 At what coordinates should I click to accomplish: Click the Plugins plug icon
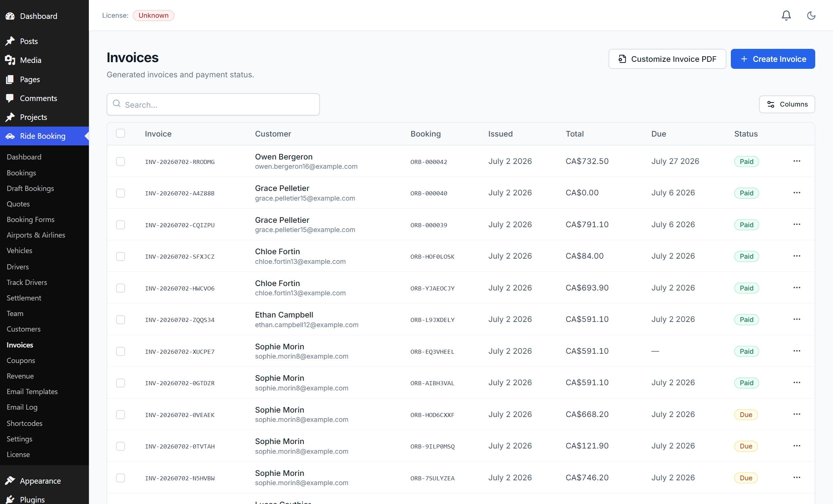pyautogui.click(x=10, y=500)
